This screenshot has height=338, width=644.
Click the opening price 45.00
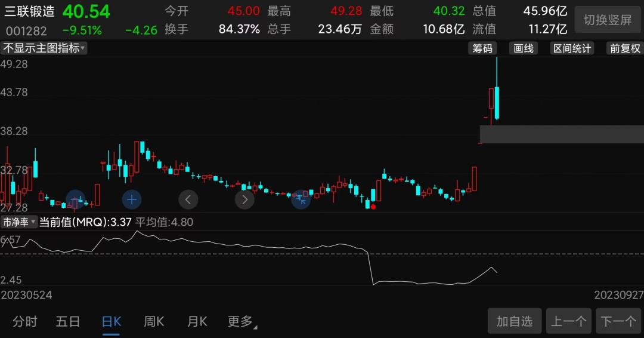tap(243, 11)
